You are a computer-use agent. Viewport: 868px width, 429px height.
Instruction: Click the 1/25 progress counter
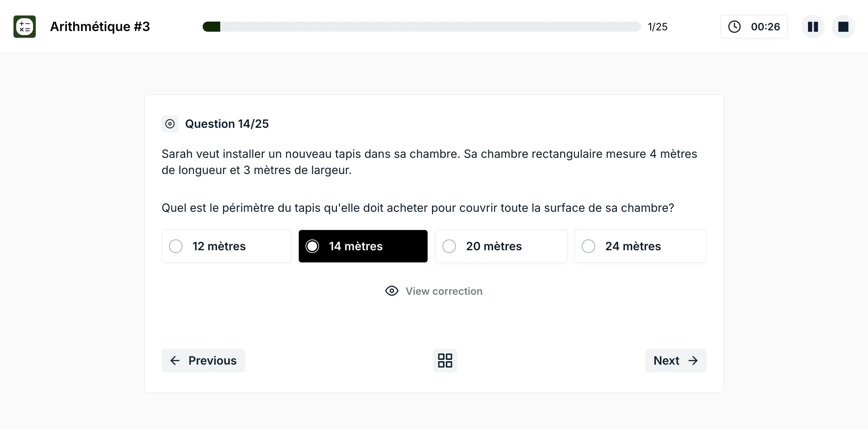(657, 27)
